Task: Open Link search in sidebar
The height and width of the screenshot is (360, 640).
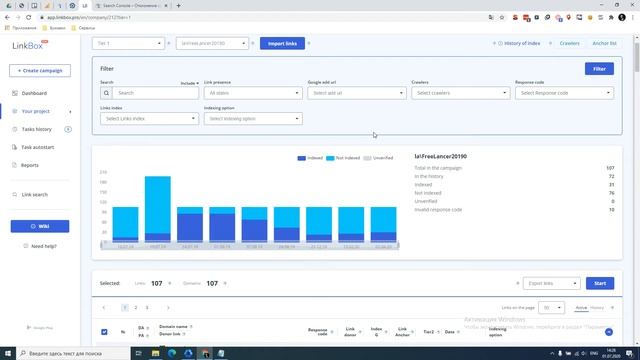Action: [35, 195]
